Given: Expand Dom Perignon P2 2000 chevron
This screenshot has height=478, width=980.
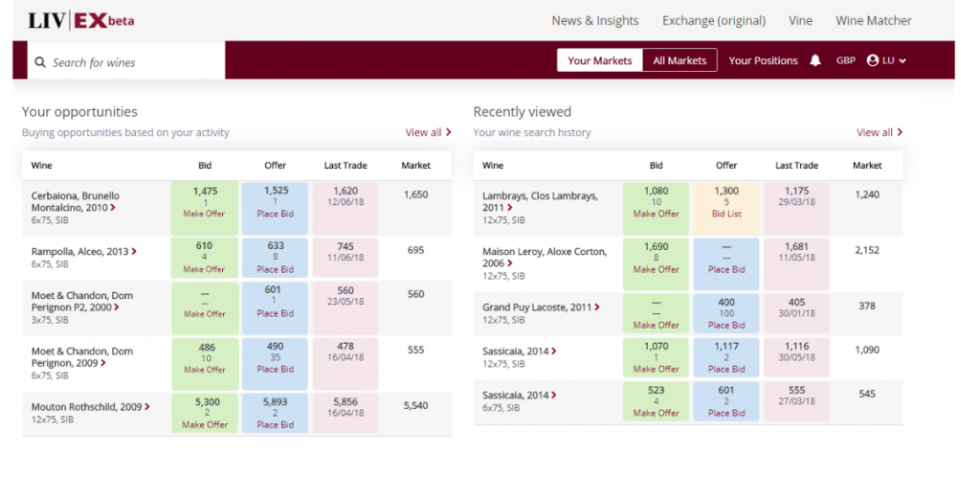Looking at the screenshot, I should (x=117, y=307).
